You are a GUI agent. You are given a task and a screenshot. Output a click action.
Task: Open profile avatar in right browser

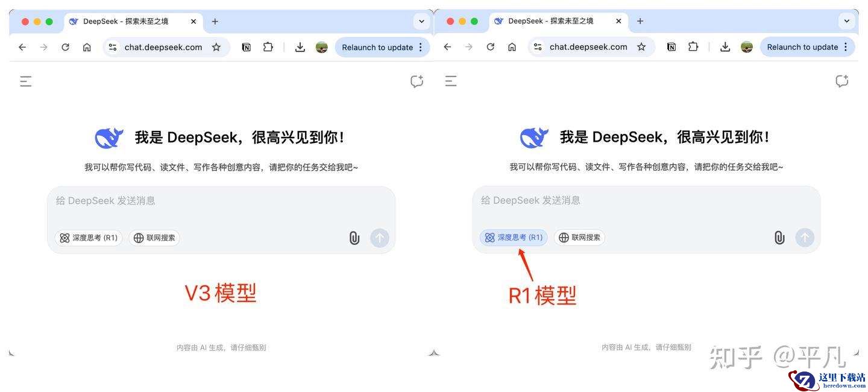(x=747, y=47)
